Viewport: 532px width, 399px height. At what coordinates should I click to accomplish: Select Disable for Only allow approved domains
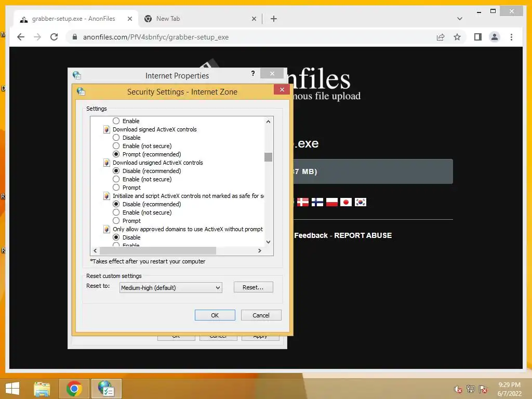point(116,237)
